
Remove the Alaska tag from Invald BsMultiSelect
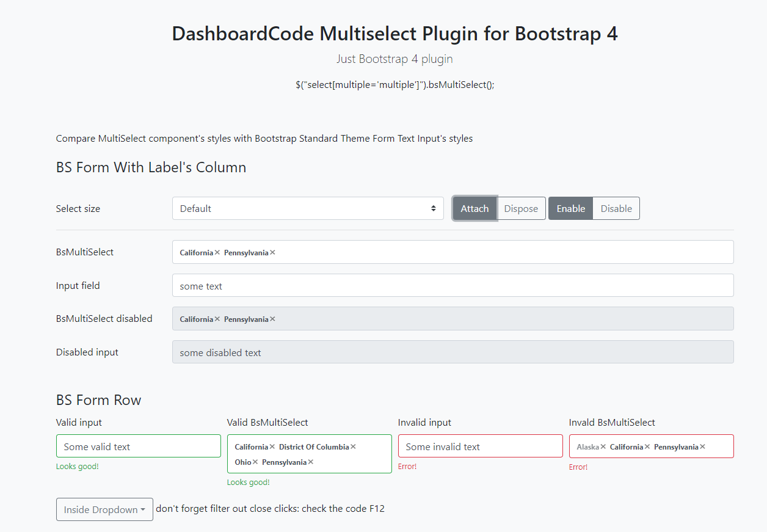pyautogui.click(x=603, y=446)
